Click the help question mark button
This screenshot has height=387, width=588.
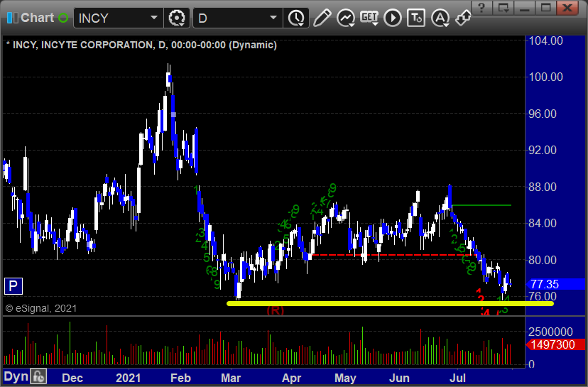pos(481,8)
